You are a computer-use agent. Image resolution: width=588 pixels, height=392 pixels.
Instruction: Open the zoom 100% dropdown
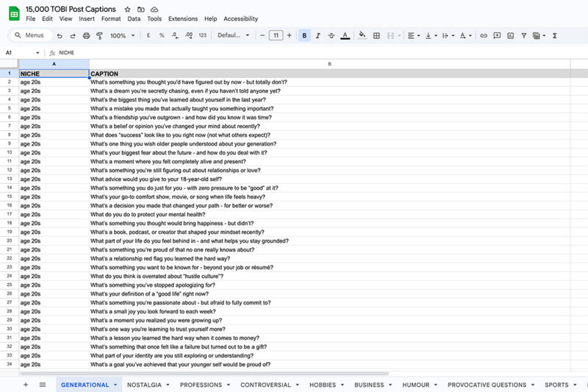pyautogui.click(x=121, y=35)
